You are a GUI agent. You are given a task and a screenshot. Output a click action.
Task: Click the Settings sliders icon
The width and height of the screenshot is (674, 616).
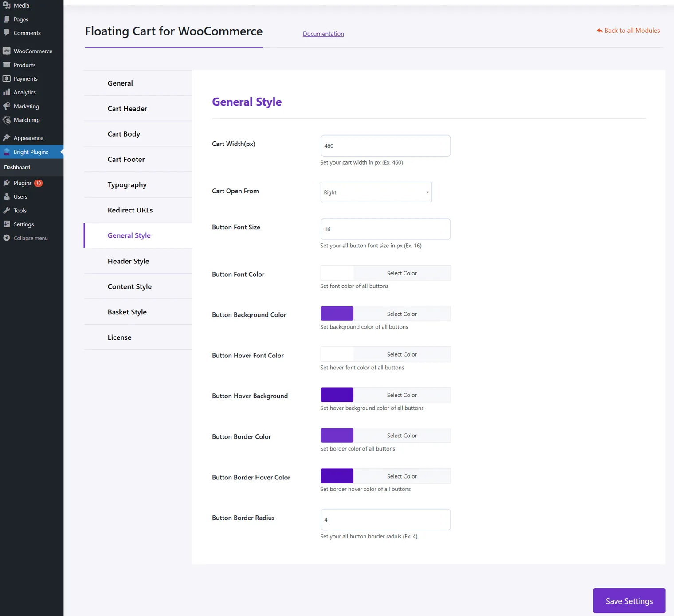click(x=7, y=224)
